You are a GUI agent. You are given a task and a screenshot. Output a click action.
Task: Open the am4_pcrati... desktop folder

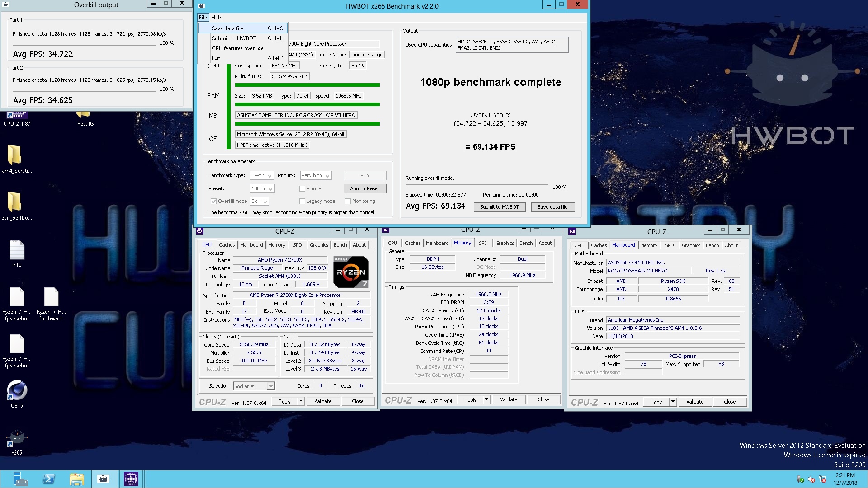16,159
